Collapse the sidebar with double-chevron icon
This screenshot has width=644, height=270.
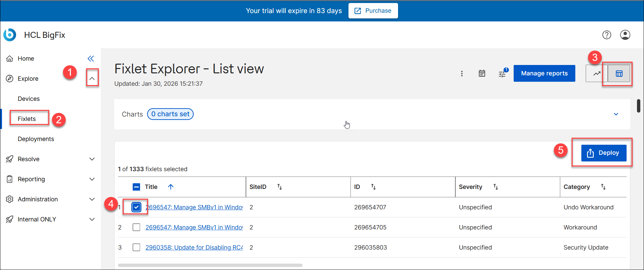pyautogui.click(x=91, y=59)
